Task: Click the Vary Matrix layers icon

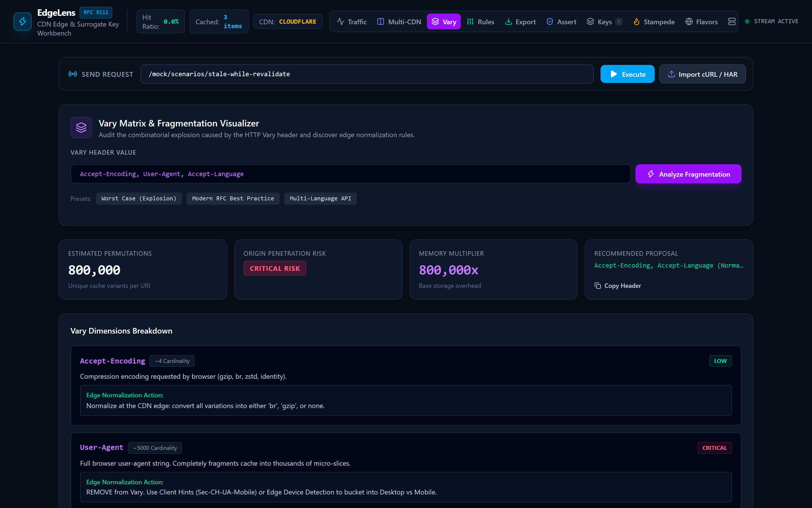Action: point(81,127)
